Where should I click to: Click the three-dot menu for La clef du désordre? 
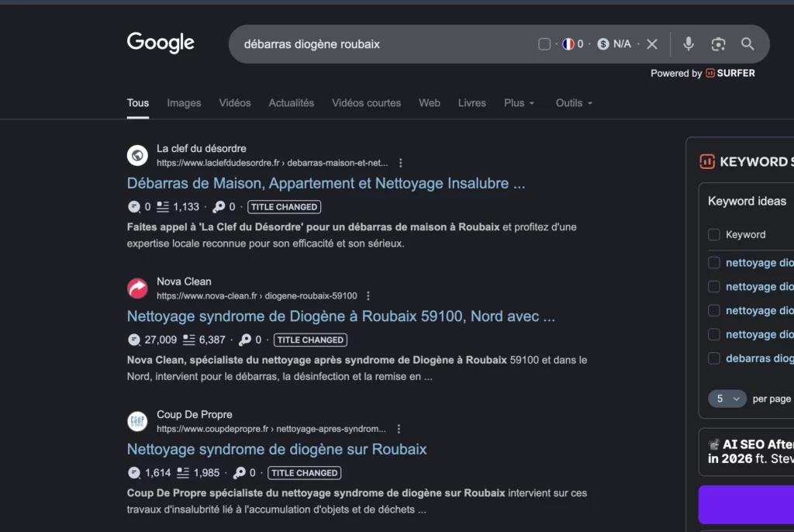pyautogui.click(x=401, y=163)
